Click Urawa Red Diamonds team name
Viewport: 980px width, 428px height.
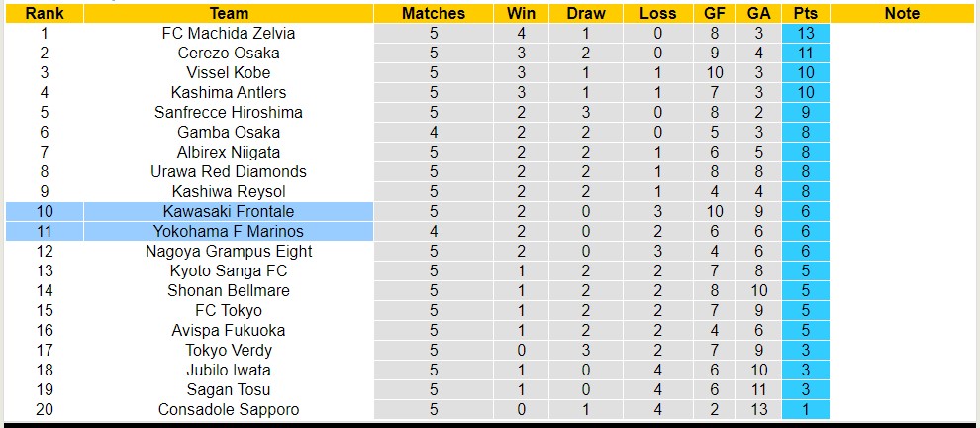pyautogui.click(x=229, y=171)
